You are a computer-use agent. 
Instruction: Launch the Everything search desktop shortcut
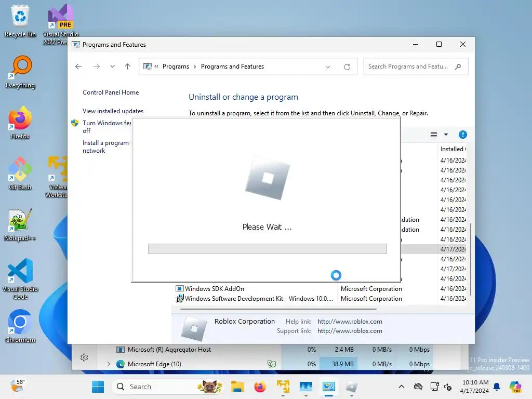point(20,72)
